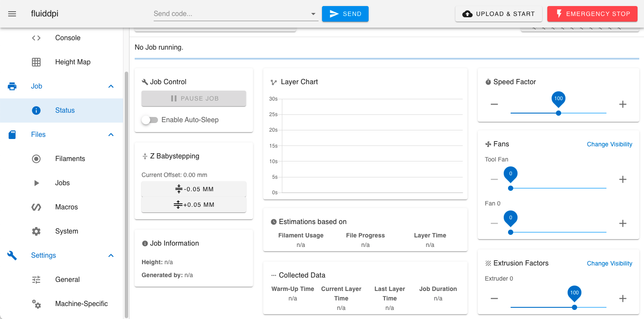
Task: Click the Macros icon in sidebar
Action: 36,207
